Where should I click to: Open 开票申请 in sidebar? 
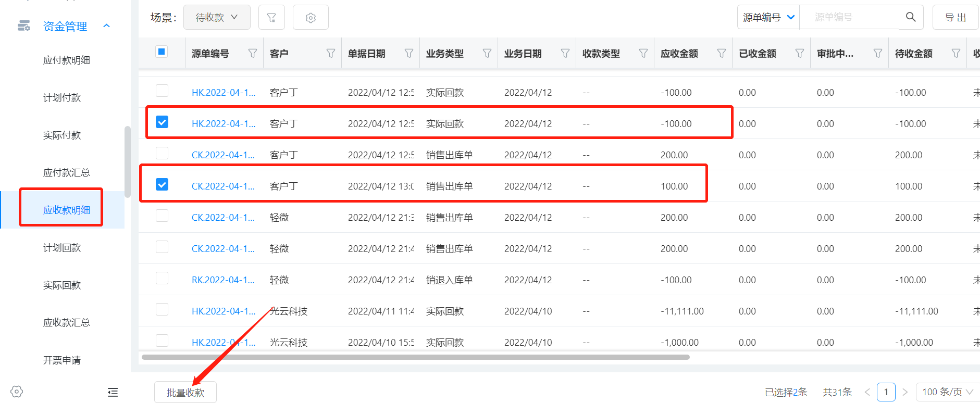pyautogui.click(x=62, y=360)
